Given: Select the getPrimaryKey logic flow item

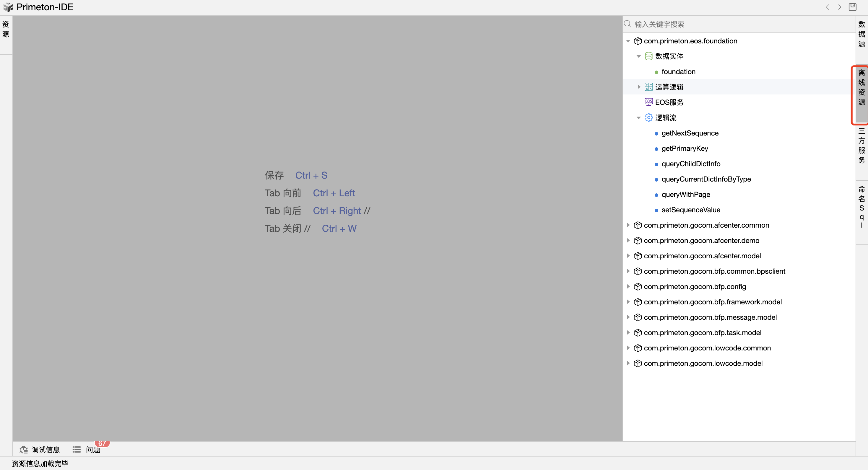Looking at the screenshot, I should (x=684, y=148).
